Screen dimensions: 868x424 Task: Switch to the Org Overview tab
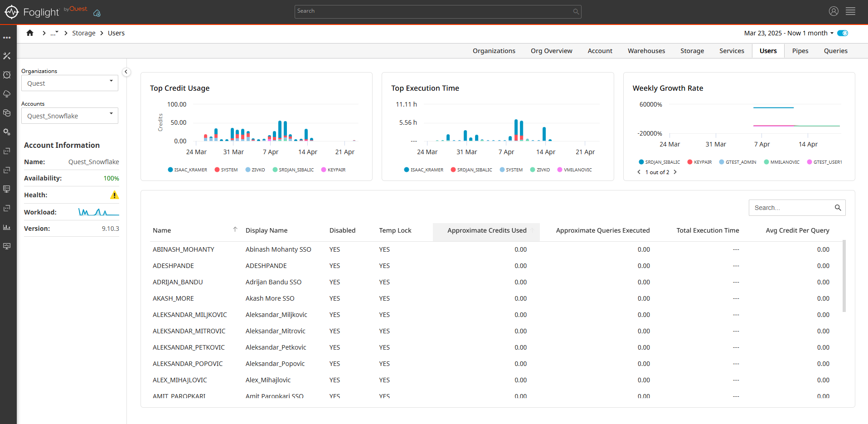coord(551,51)
